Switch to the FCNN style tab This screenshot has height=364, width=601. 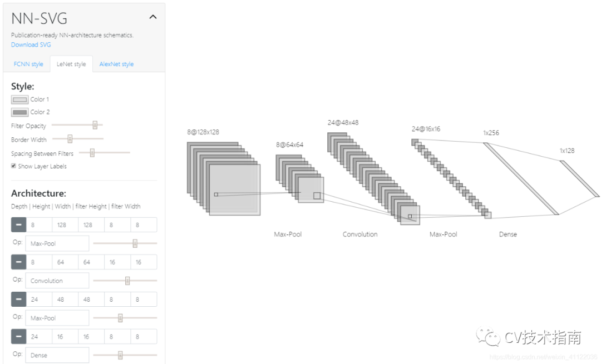[28, 64]
